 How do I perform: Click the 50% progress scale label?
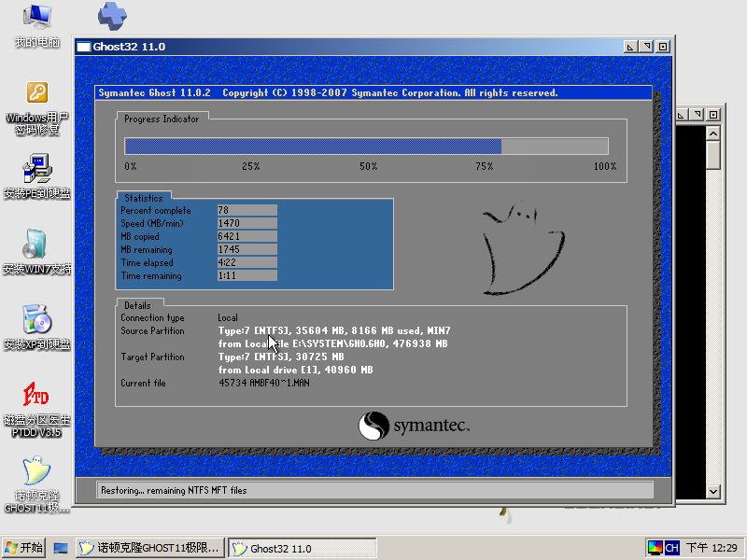tap(368, 166)
